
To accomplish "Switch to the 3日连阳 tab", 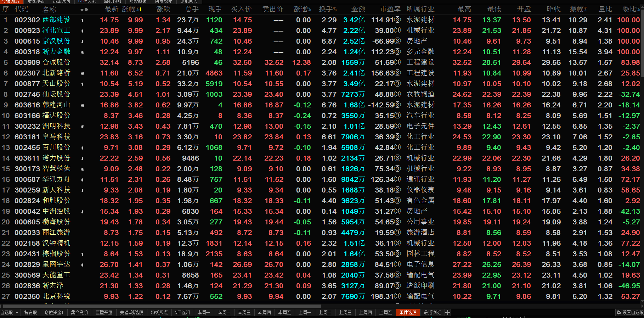I will click(183, 312).
